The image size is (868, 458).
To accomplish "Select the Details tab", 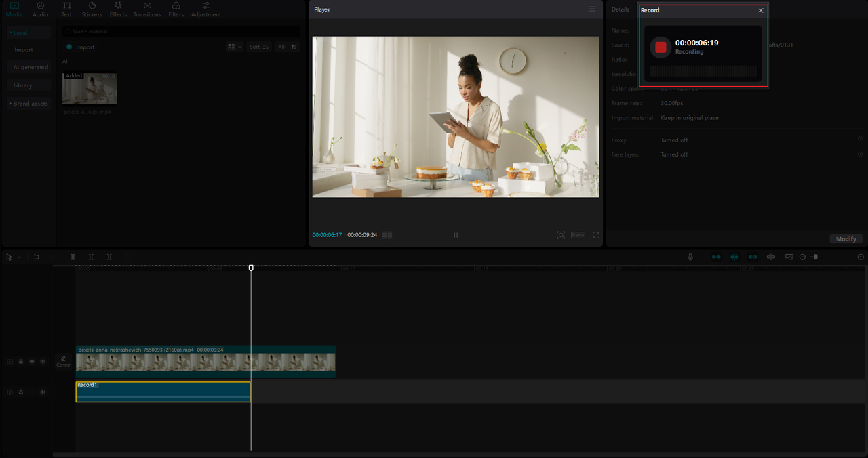I will click(x=620, y=9).
